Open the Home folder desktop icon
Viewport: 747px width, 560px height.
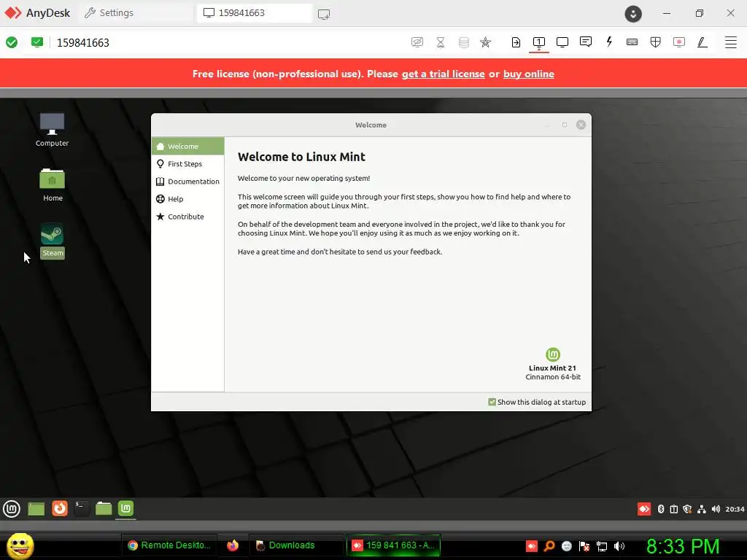tap(53, 184)
